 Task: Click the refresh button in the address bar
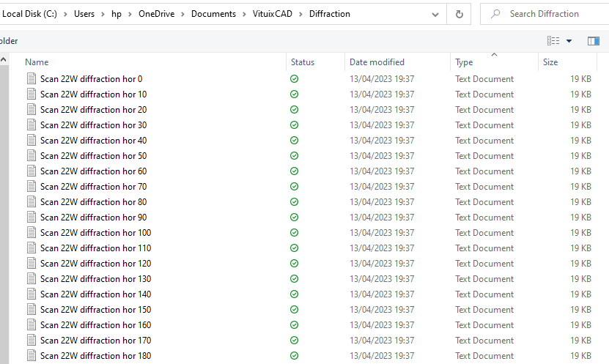coord(459,15)
